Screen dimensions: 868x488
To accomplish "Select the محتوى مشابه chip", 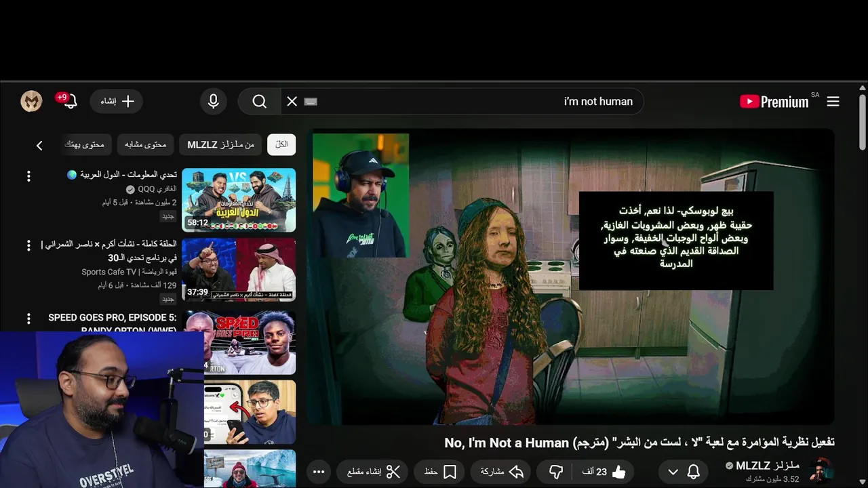I will pos(146,144).
